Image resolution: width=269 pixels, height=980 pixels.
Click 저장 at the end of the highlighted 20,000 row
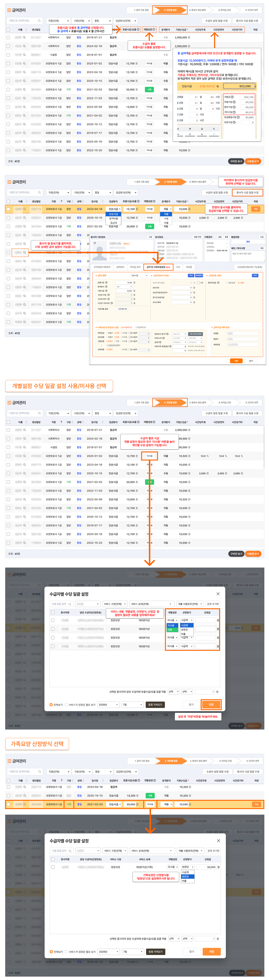click(x=257, y=804)
